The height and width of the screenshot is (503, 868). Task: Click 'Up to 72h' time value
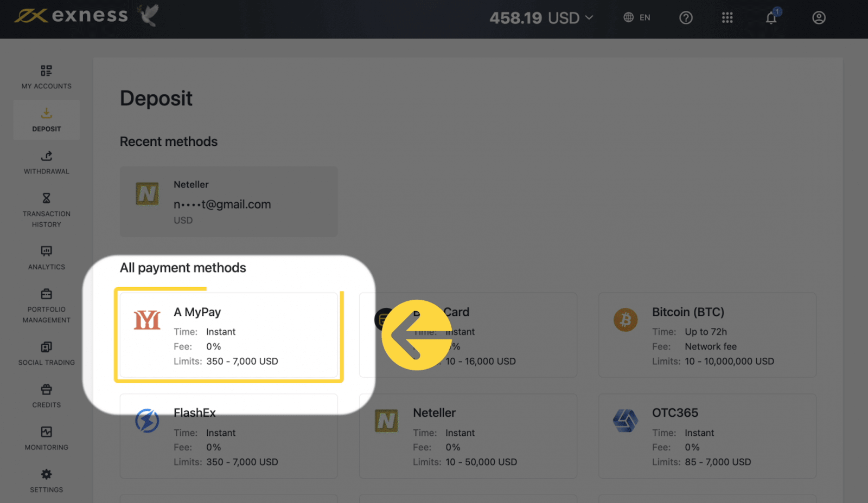click(x=706, y=332)
